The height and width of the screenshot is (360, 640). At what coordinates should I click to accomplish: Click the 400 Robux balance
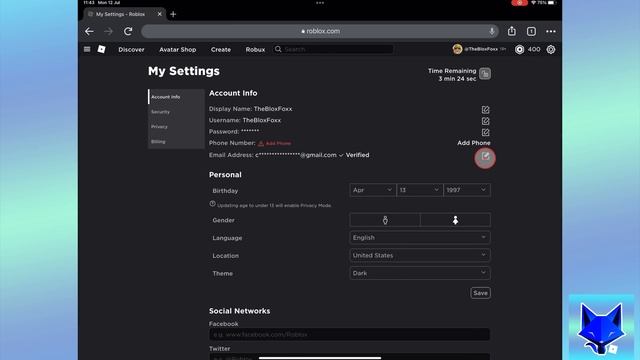pos(534,49)
